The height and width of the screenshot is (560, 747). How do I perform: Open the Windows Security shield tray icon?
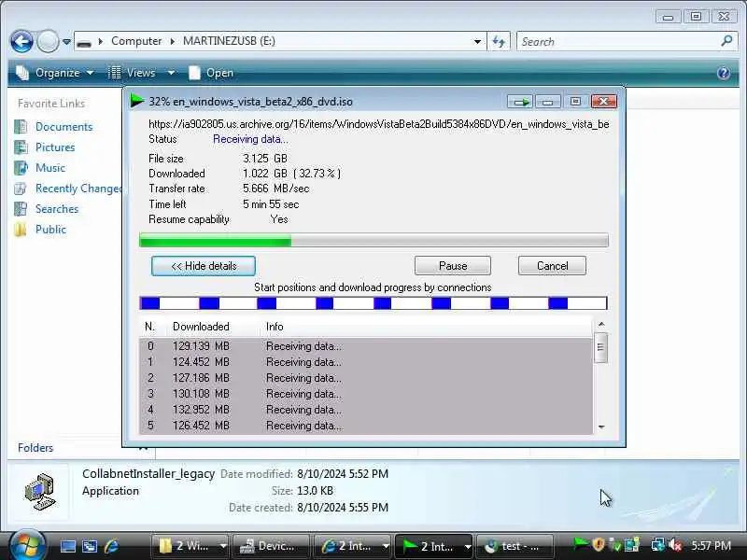pyautogui.click(x=599, y=544)
